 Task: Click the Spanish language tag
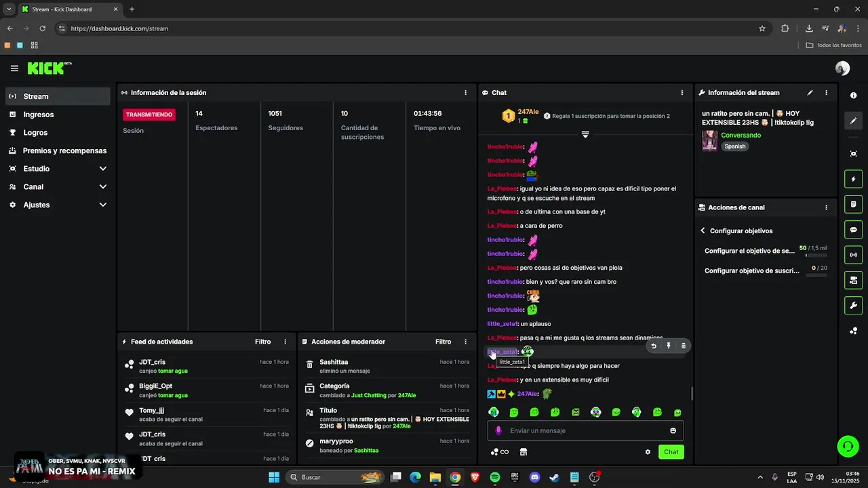(x=734, y=146)
